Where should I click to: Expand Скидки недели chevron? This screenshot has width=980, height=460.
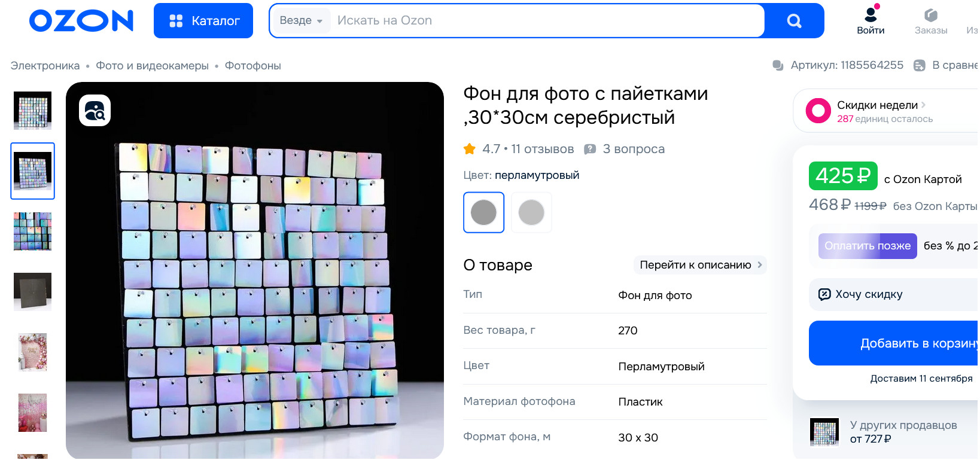pos(923,105)
